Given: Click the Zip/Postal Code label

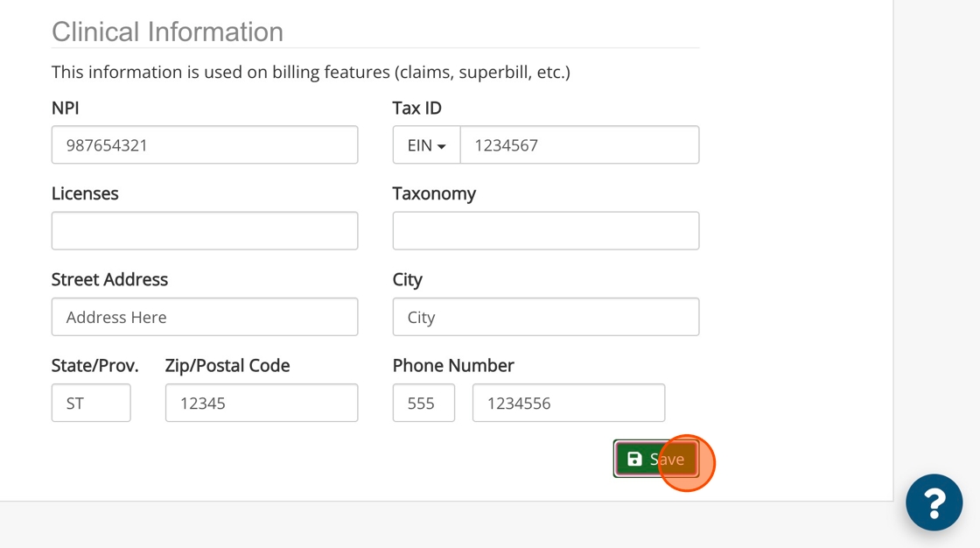Looking at the screenshot, I should click(227, 365).
